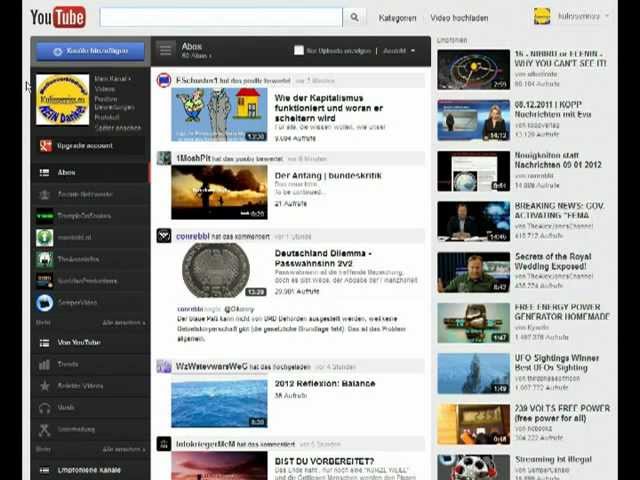Screen dimensions: 640x480
Task: Click the yellow account avatar in header
Action: (542, 17)
